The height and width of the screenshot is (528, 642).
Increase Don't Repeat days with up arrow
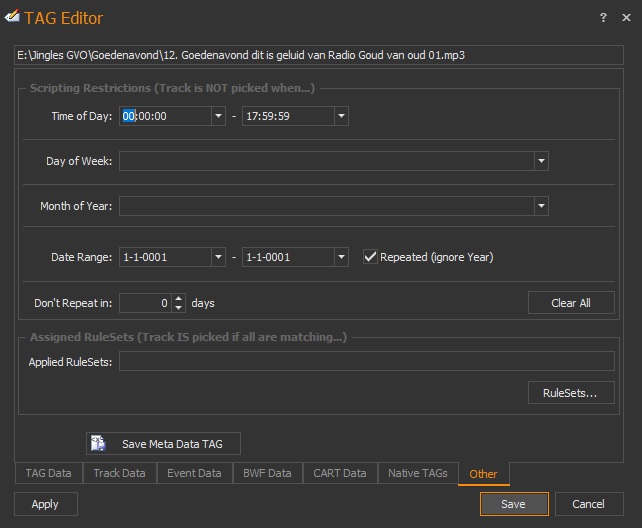tap(179, 299)
